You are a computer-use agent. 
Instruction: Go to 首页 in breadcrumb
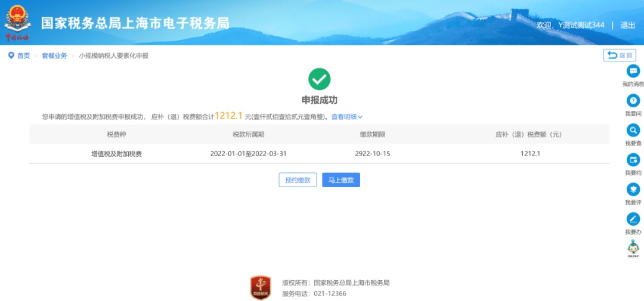(23, 56)
